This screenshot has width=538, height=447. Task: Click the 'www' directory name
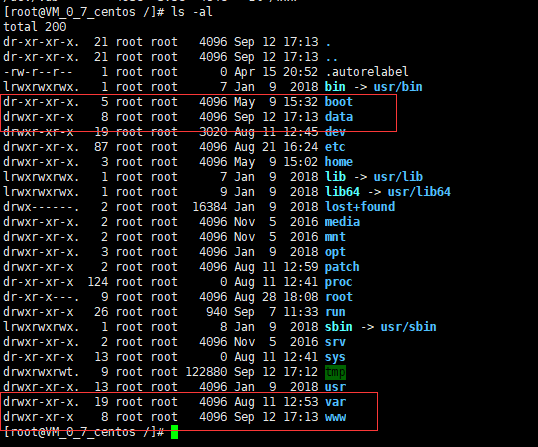point(335,417)
